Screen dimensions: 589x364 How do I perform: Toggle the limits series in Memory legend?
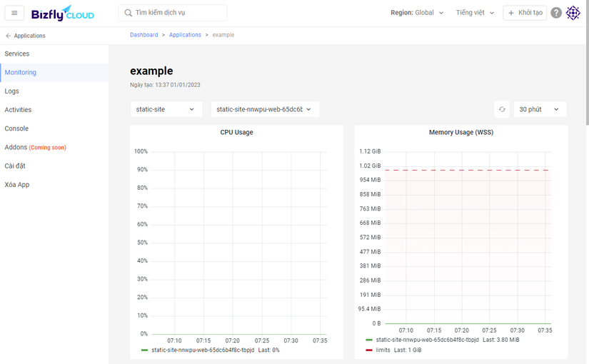[383, 350]
